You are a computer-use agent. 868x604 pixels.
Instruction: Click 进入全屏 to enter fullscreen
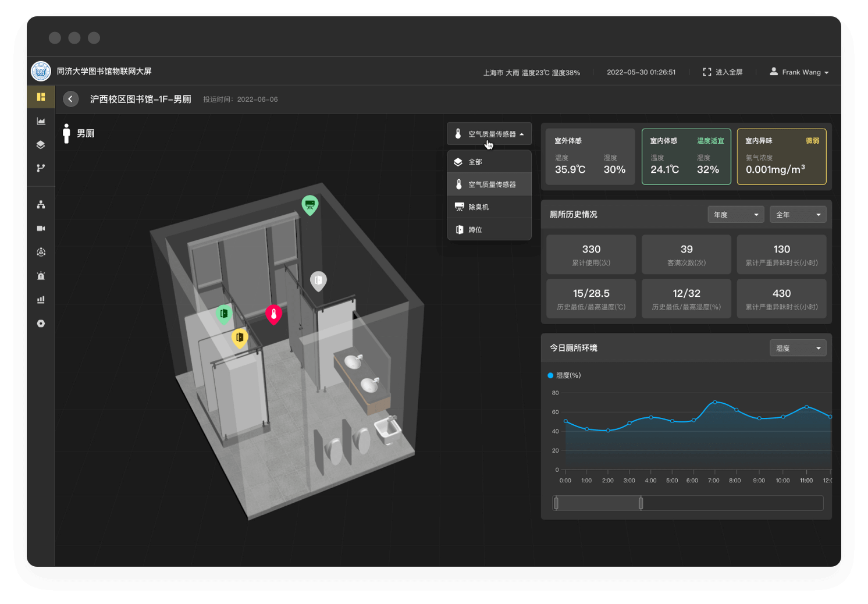723,72
